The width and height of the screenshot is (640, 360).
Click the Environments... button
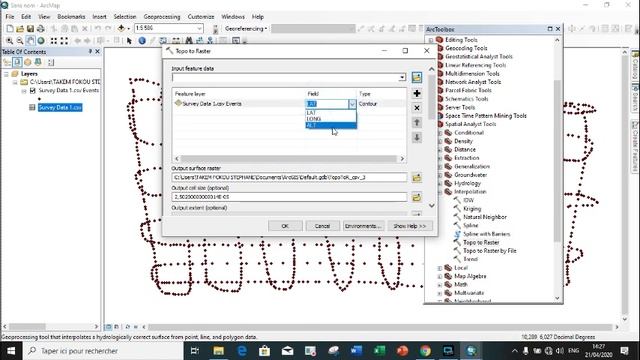point(363,226)
